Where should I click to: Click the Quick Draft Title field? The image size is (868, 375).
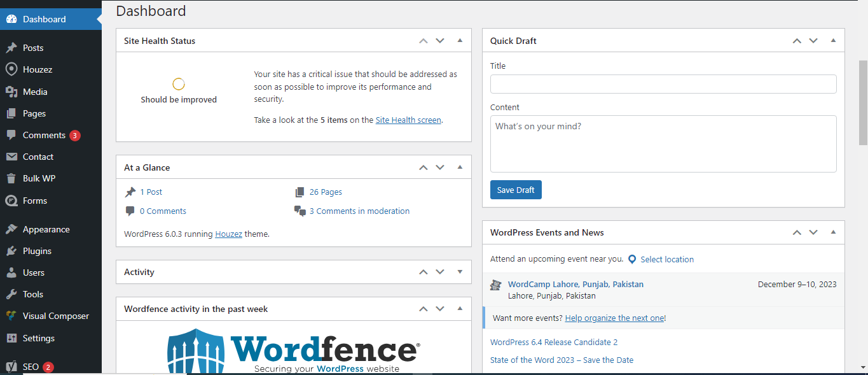[663, 84]
